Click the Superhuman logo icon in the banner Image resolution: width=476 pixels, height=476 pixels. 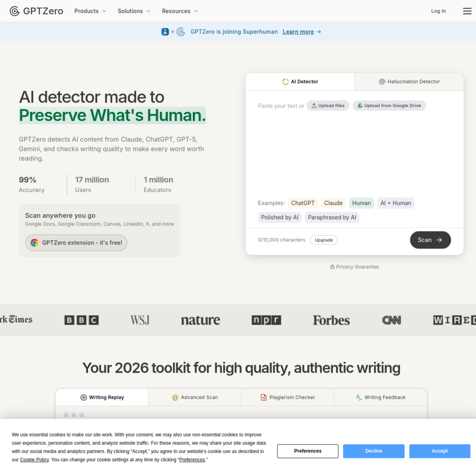[x=165, y=31]
